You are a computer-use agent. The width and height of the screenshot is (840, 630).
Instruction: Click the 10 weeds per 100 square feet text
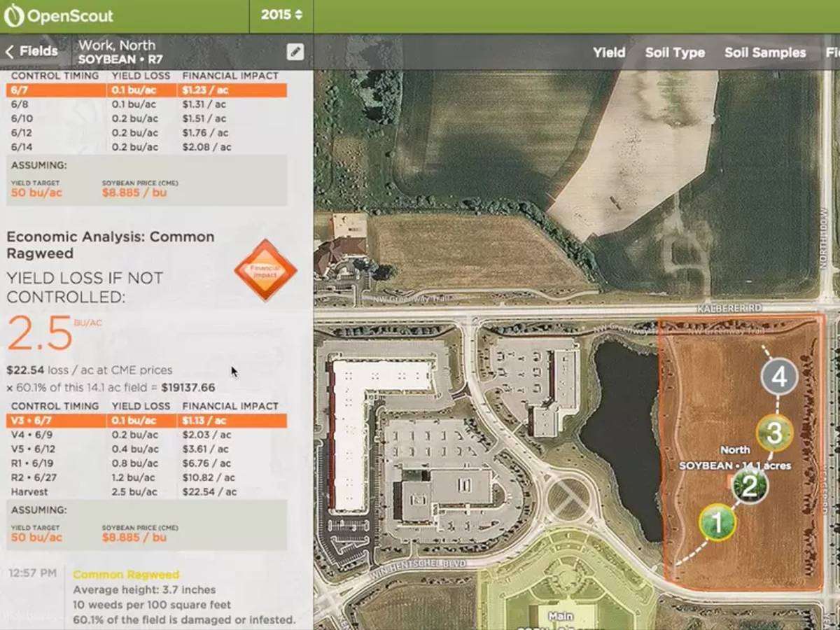[x=152, y=605]
